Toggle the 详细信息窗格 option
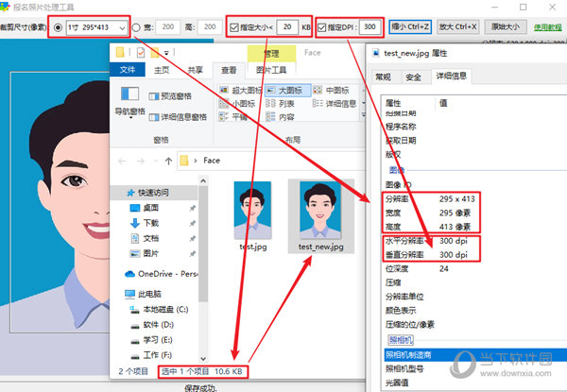 178,117
